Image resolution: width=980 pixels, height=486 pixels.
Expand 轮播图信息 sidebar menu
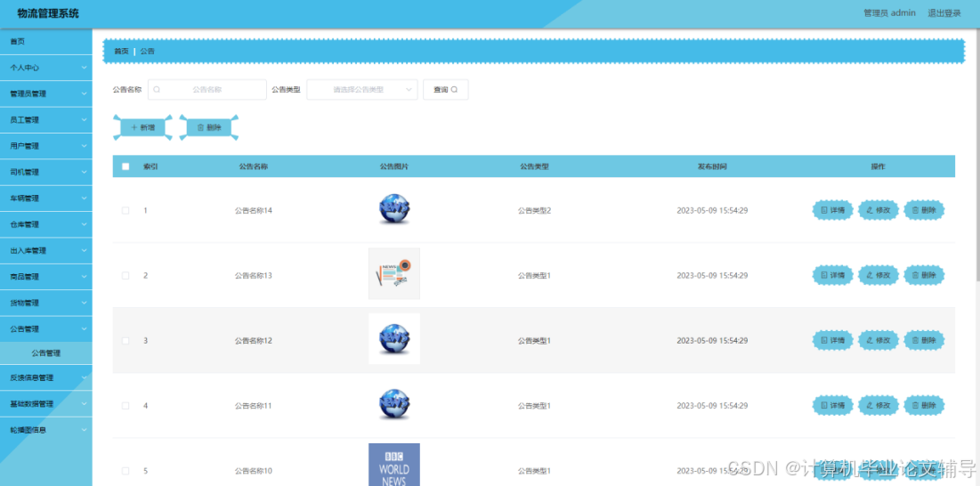(x=45, y=430)
